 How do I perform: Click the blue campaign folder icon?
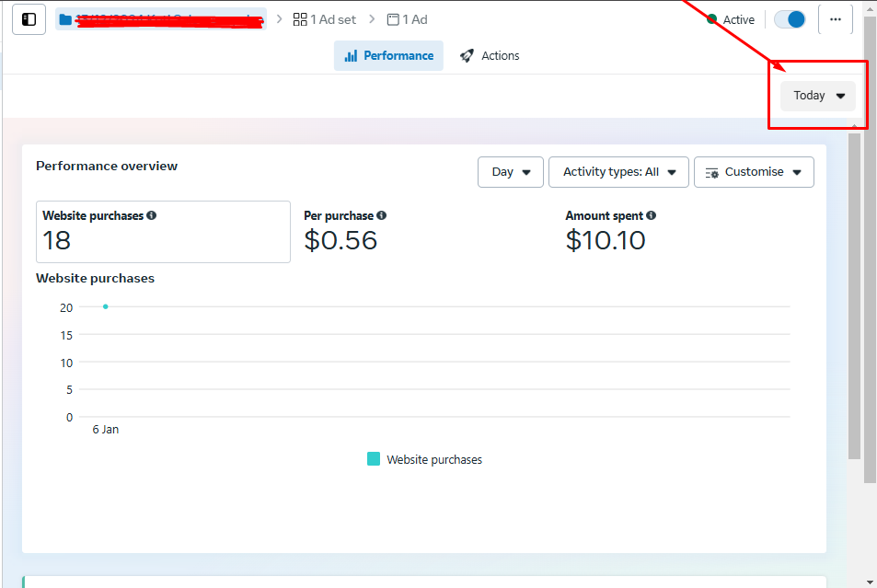pos(65,19)
